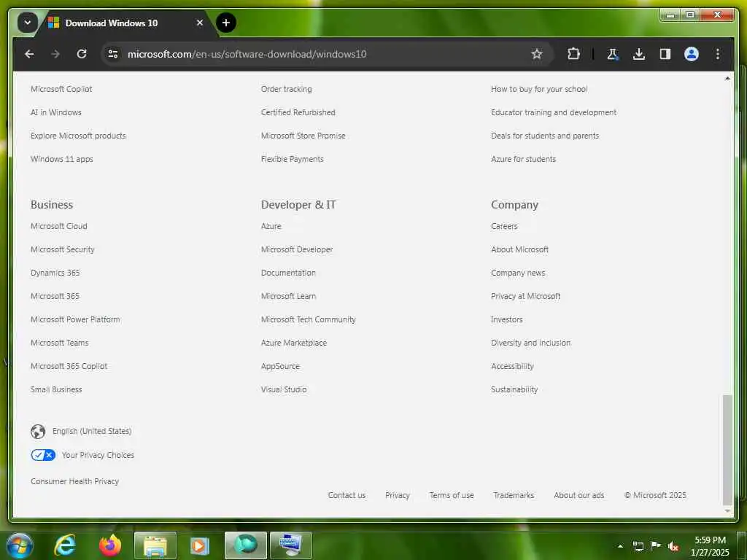Viewport: 747px width, 560px height.
Task: Open Order tracking link
Action: (286, 89)
